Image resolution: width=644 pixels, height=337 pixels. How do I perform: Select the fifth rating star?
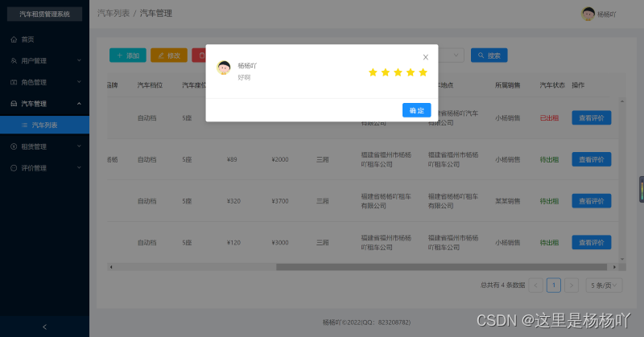tap(423, 72)
